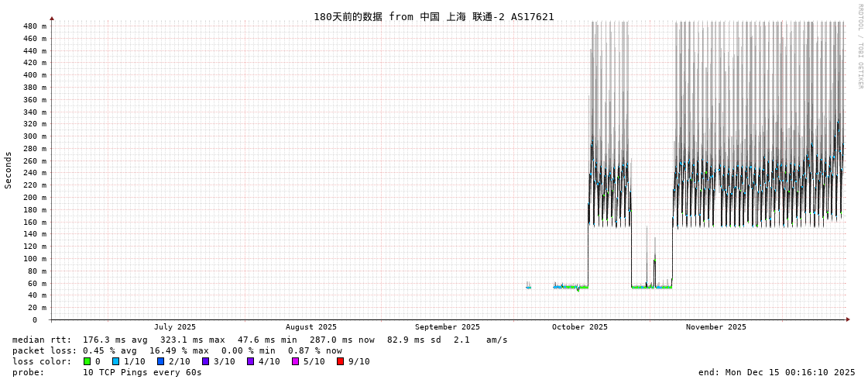Screen dimensions: 868x383
Task: Click the July 2025 axis label
Action: (175, 327)
